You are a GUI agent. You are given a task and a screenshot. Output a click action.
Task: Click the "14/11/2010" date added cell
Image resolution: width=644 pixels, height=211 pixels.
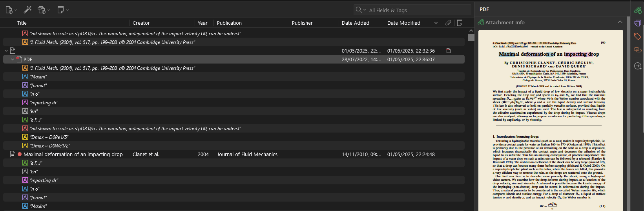tap(361, 154)
